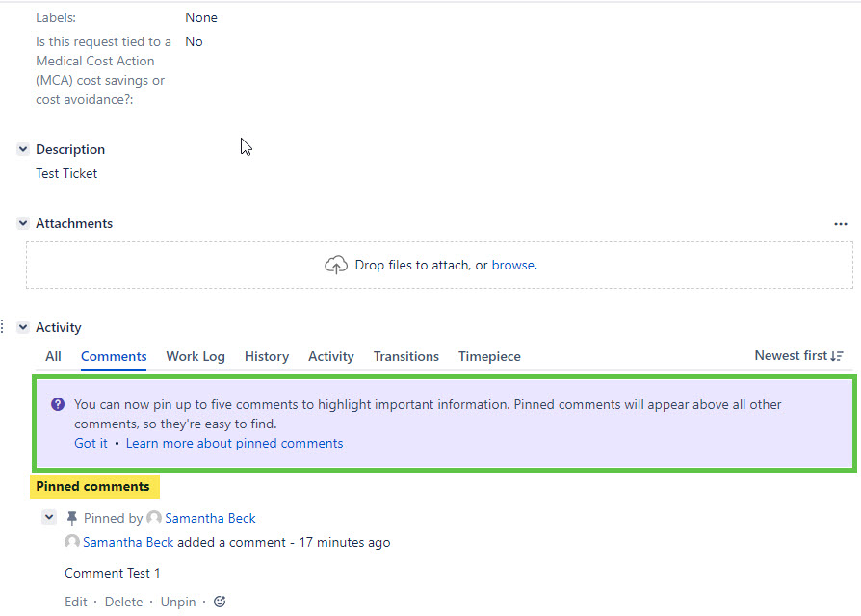Open the Activity tab
The height and width of the screenshot is (616, 861).
[x=331, y=356]
